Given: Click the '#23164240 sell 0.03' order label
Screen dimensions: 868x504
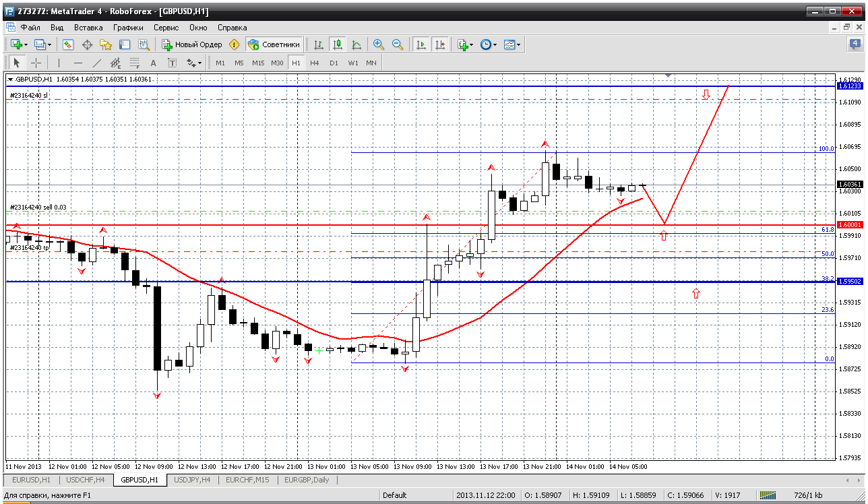Looking at the screenshot, I should coord(38,208).
